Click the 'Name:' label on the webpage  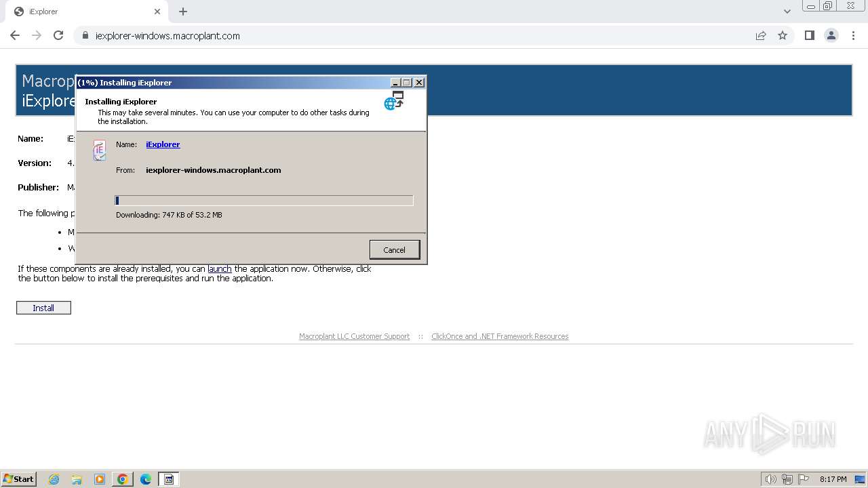coord(31,138)
